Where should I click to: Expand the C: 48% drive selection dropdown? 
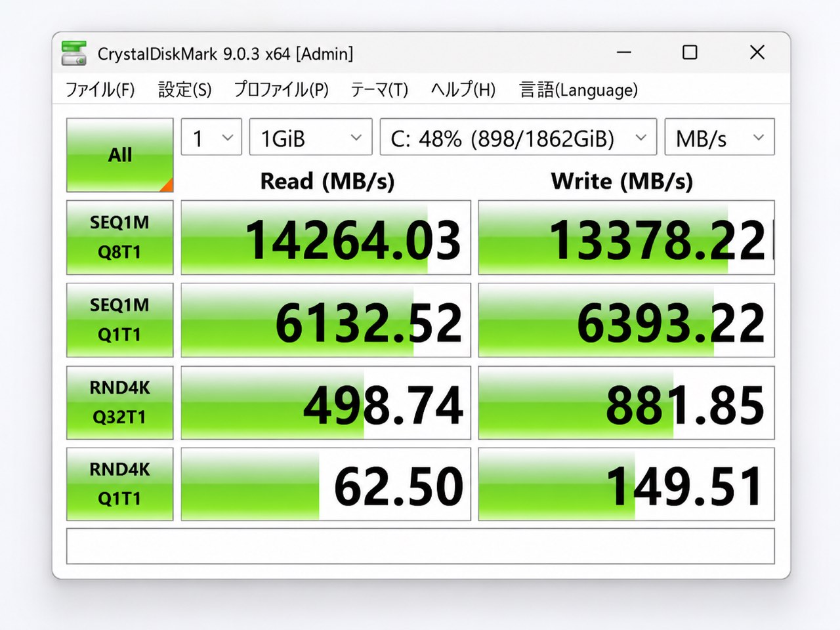tap(518, 137)
